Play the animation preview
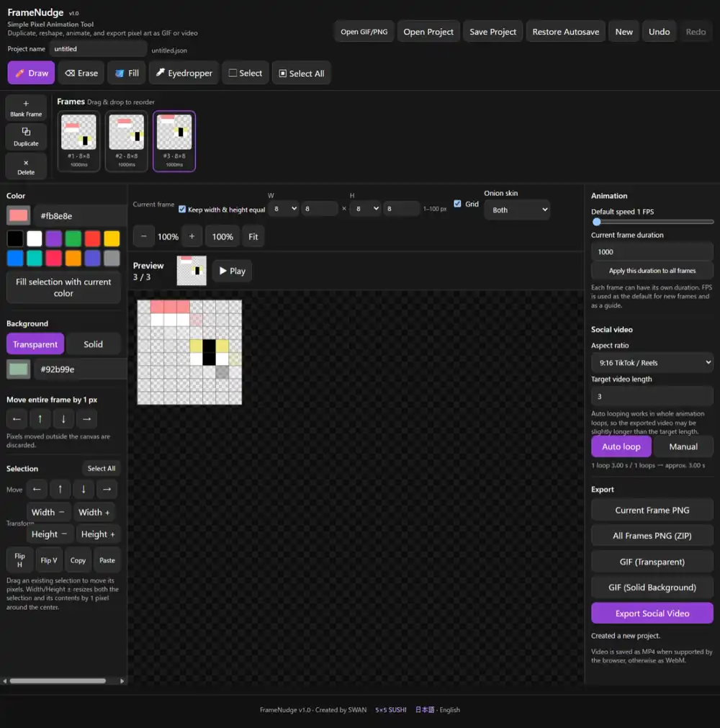The height and width of the screenshot is (728, 720). click(x=232, y=271)
